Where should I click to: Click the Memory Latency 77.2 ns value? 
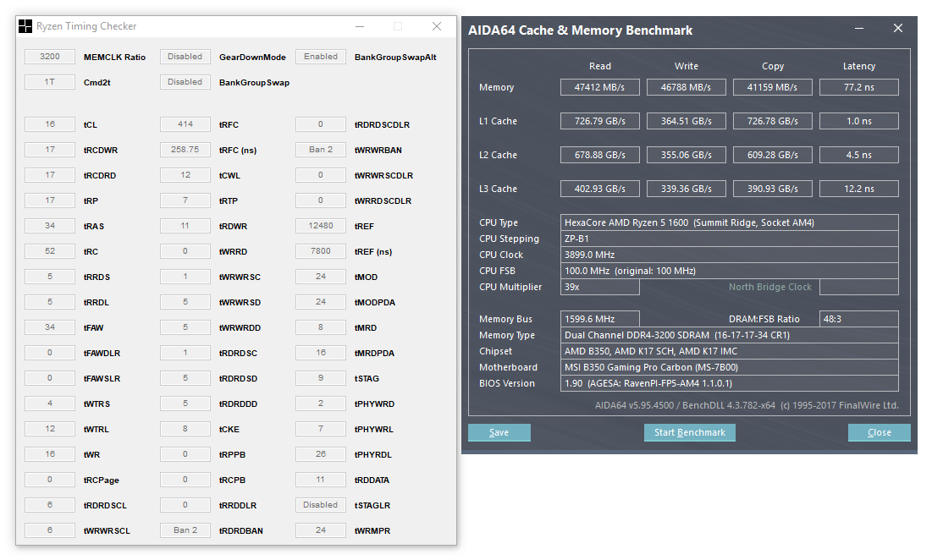click(x=859, y=87)
